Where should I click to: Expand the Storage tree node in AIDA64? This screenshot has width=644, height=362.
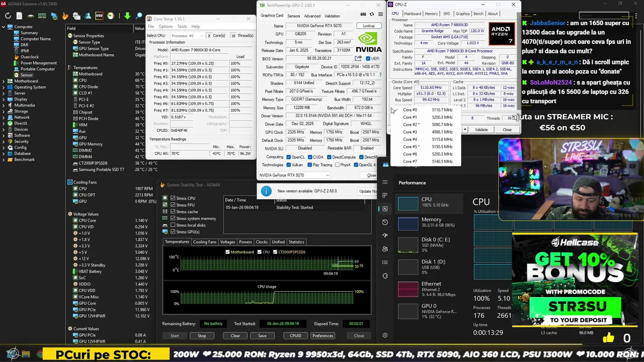4,111
